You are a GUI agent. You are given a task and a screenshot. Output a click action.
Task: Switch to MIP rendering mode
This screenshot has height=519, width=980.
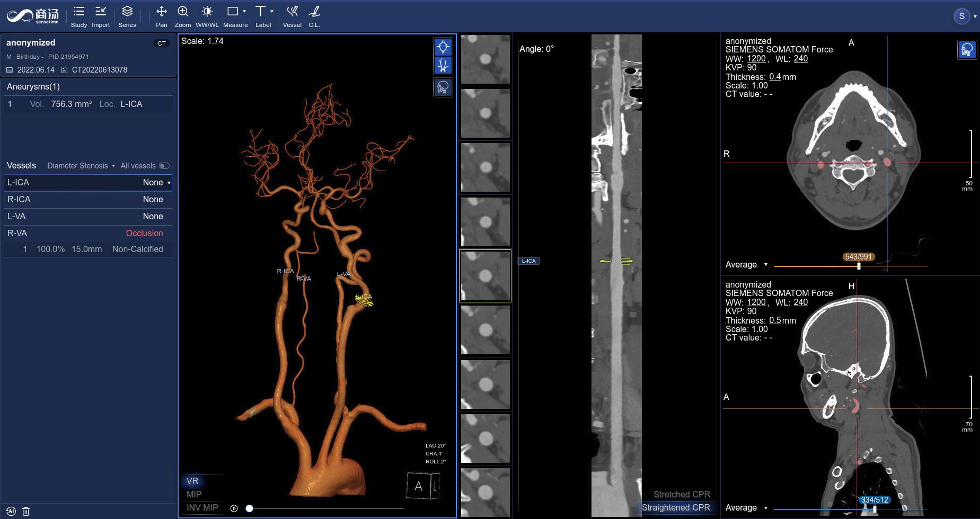point(194,494)
